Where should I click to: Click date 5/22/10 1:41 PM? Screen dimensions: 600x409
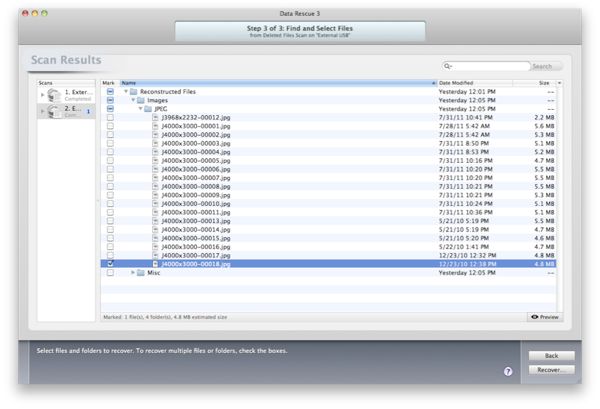[464, 247]
